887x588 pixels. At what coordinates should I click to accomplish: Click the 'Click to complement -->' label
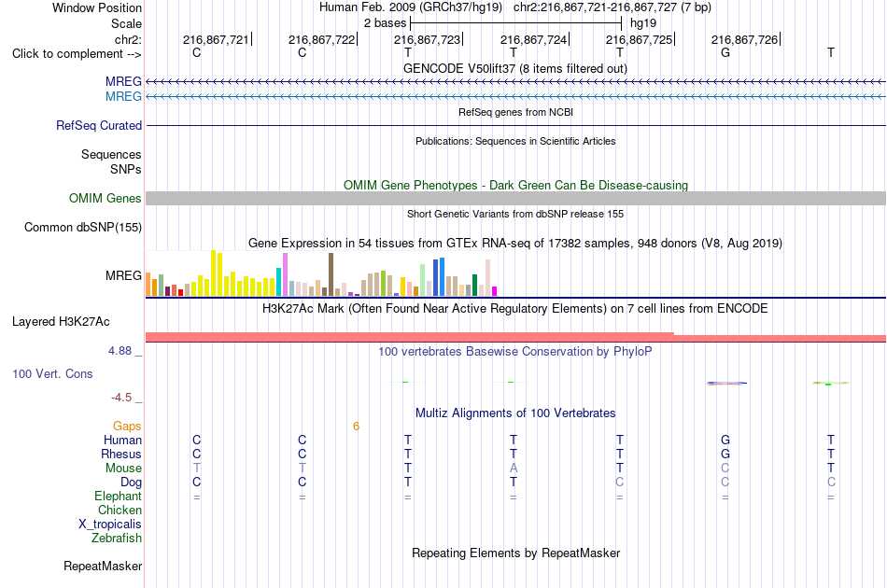pos(77,54)
